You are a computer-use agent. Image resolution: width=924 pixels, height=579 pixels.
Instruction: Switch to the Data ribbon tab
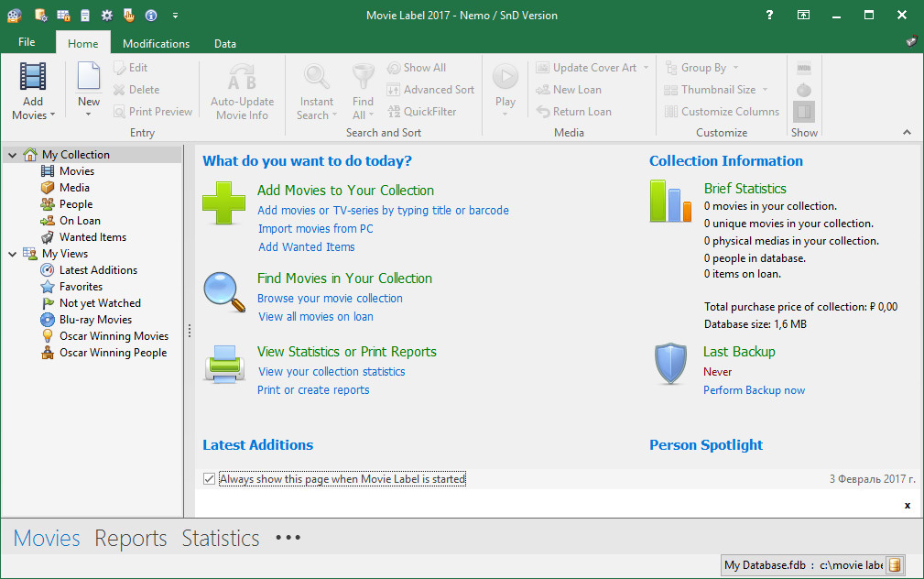tap(224, 43)
